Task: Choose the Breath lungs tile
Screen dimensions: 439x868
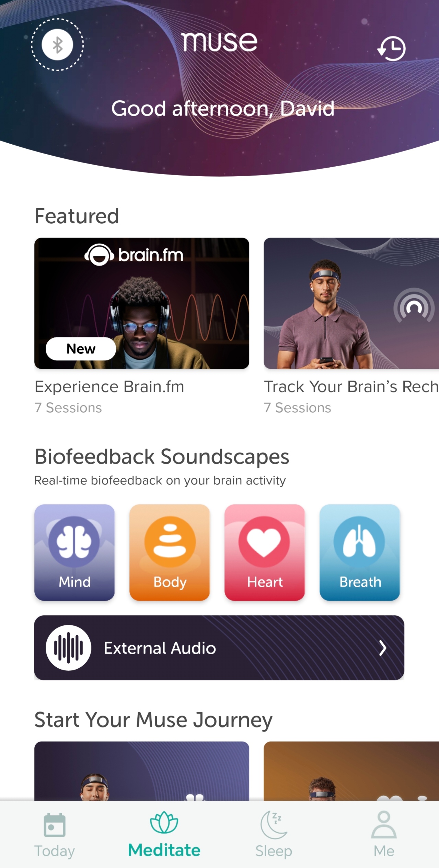Action: click(x=360, y=552)
